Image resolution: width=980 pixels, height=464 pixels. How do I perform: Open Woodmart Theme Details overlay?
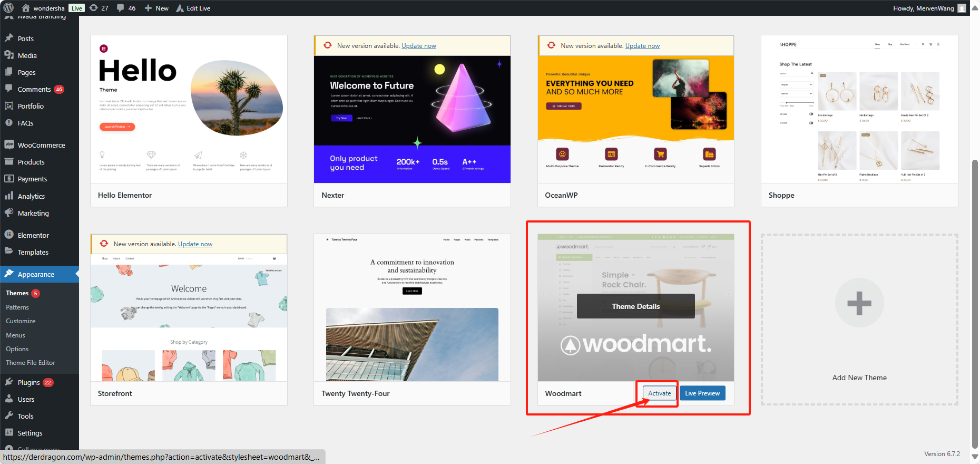(635, 306)
